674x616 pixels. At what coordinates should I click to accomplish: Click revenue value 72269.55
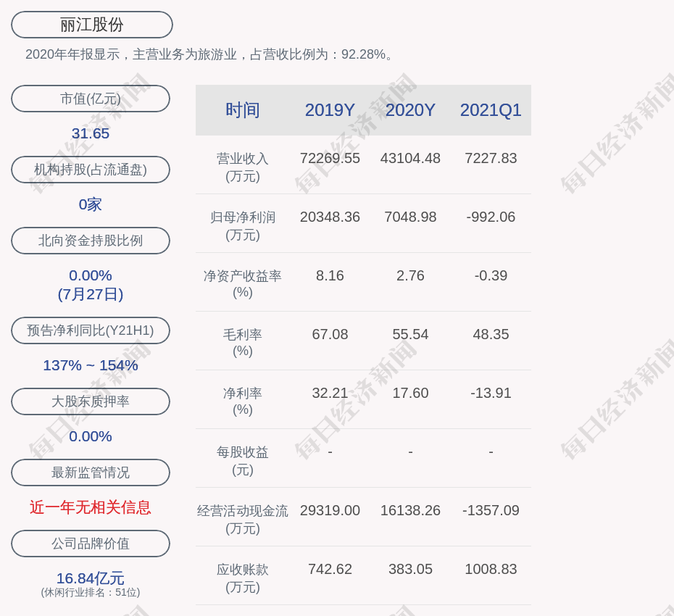330,158
